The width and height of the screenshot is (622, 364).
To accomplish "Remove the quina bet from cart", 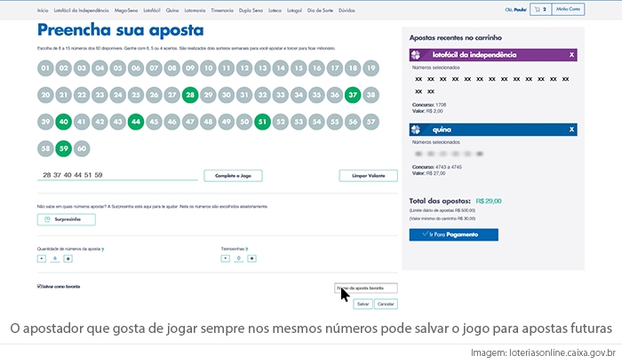I will (571, 129).
